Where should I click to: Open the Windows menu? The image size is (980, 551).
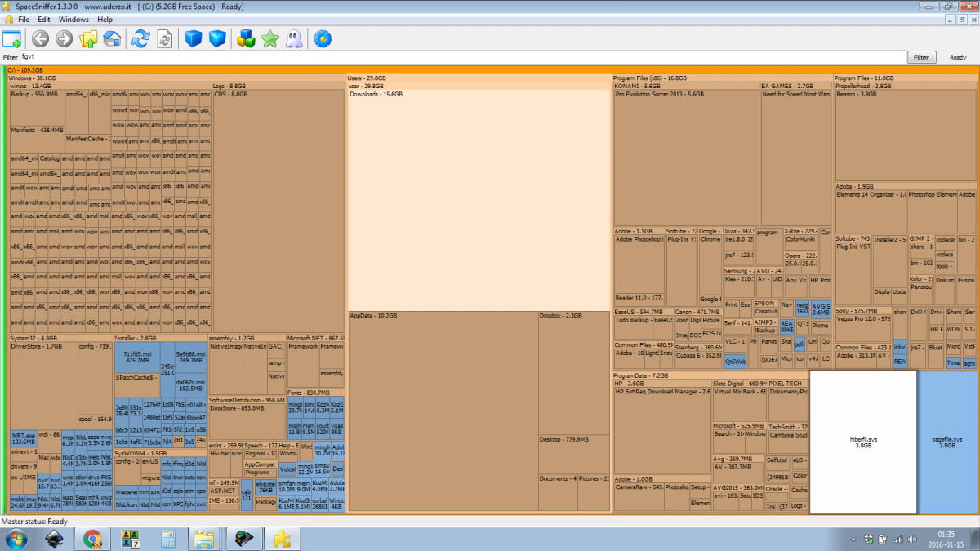click(x=74, y=19)
